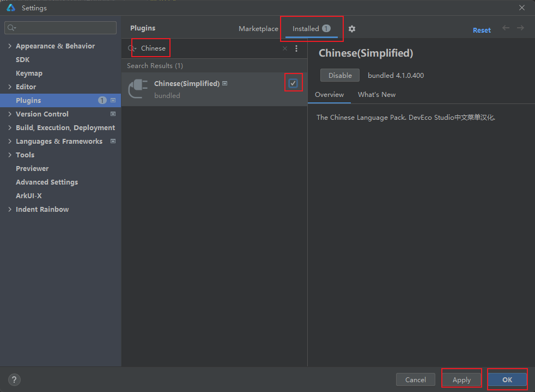Click the plugins settings gear icon
This screenshot has height=392, width=535.
352,29
